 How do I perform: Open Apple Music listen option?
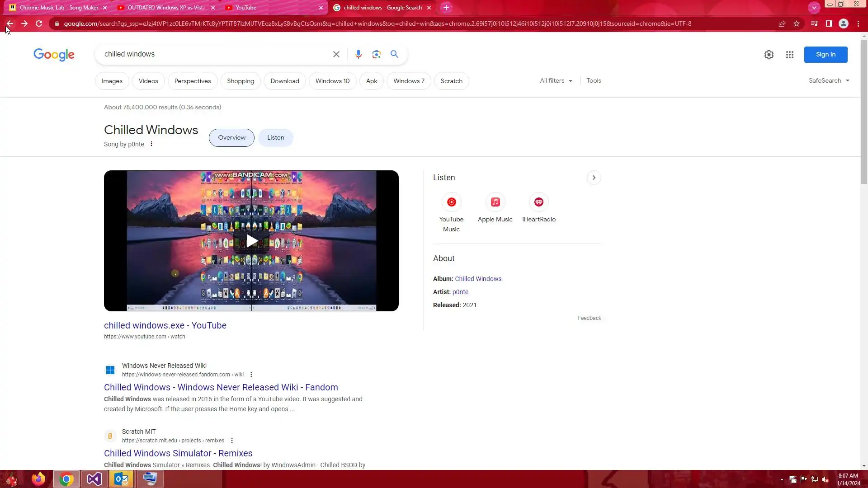(495, 202)
